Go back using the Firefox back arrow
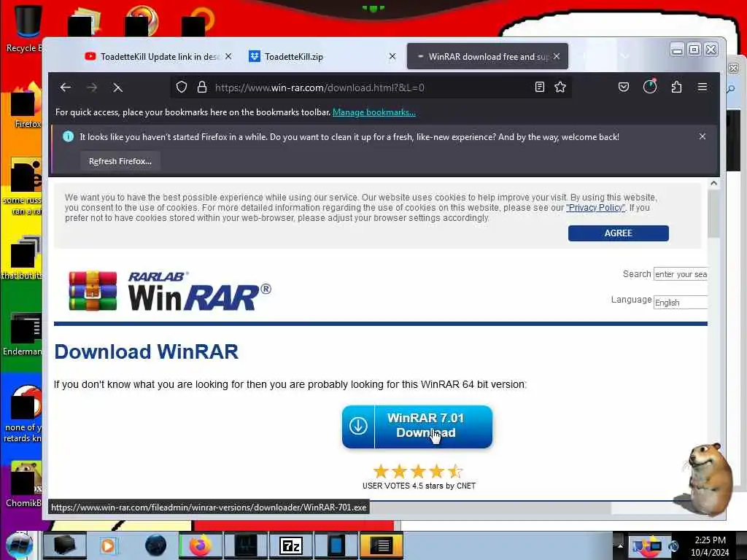The width and height of the screenshot is (747, 560). [65, 87]
